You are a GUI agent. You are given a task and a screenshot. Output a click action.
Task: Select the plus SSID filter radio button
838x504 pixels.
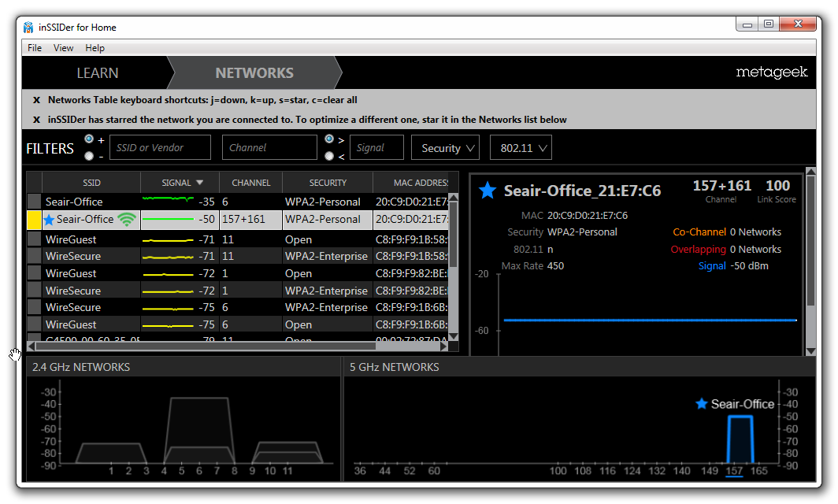[89, 139]
